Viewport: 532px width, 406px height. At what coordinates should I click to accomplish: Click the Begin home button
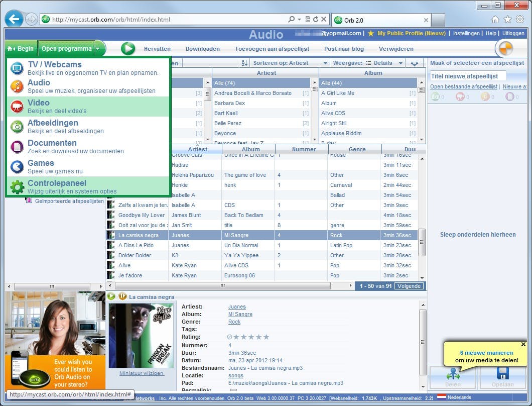tap(21, 49)
